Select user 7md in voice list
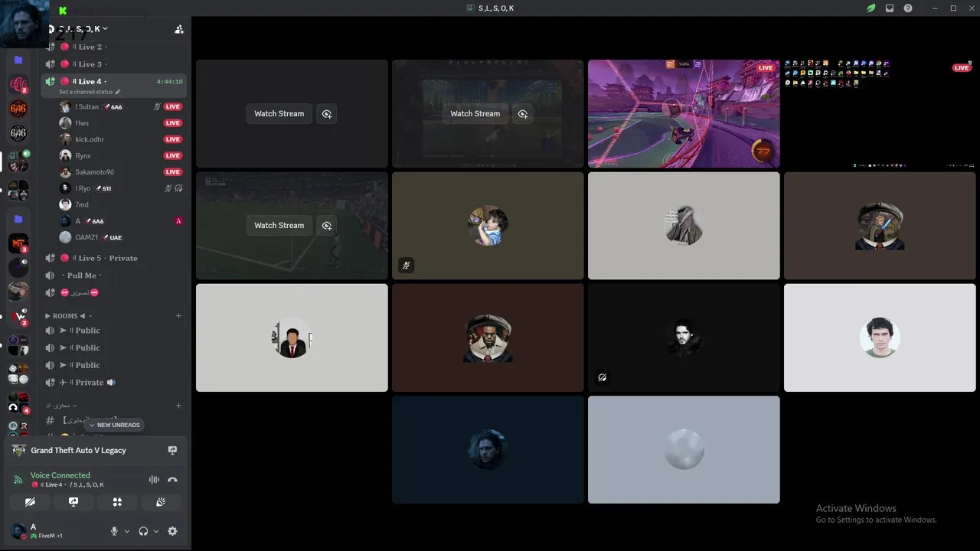This screenshot has height=551, width=980. click(121, 205)
